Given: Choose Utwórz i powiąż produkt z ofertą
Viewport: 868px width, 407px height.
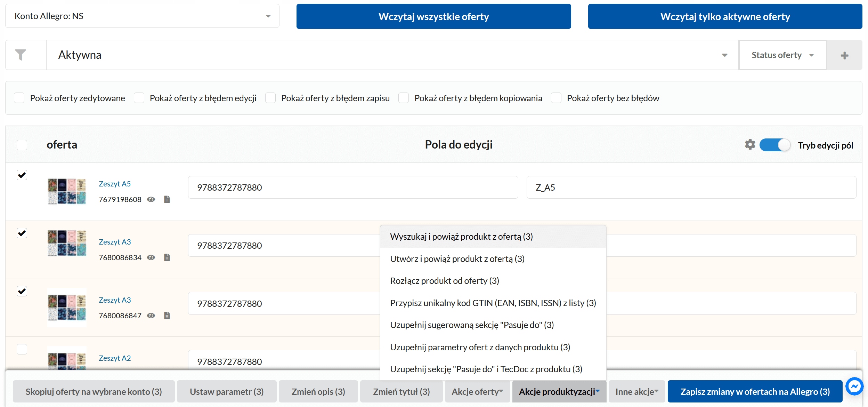Looking at the screenshot, I should [457, 259].
